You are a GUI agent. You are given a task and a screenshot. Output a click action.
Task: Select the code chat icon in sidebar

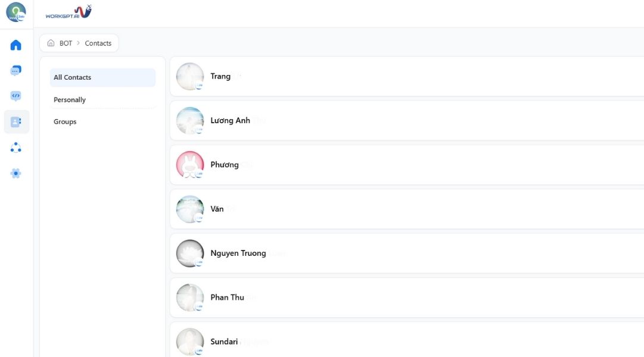point(15,95)
